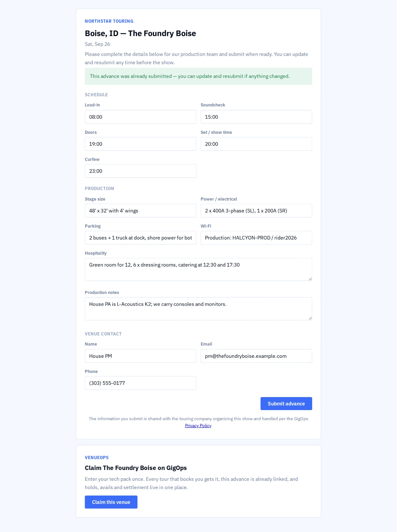The width and height of the screenshot is (397, 532).
Task: Click the already-submitted green notice banner
Action: coord(198,76)
